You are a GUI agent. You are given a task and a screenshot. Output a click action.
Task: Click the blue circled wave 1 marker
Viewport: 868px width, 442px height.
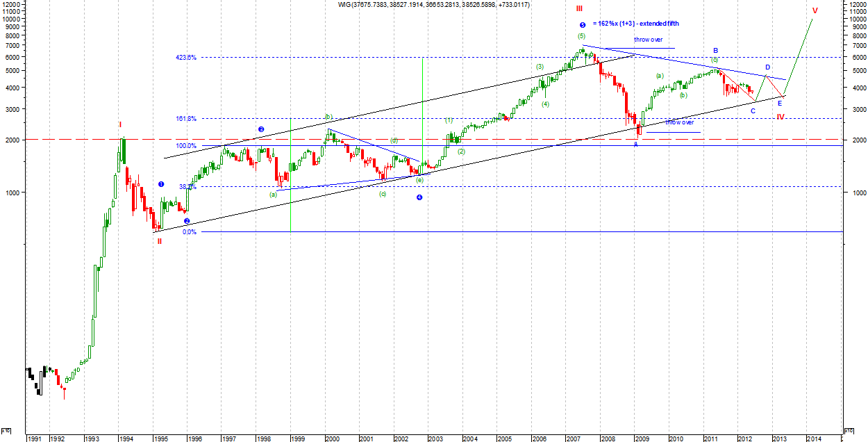[x=160, y=184]
